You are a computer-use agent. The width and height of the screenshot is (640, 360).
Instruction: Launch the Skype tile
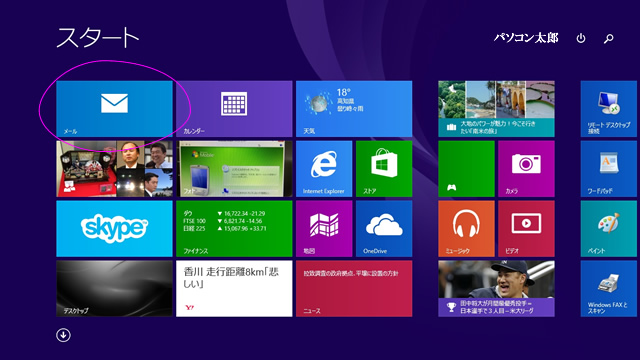point(114,229)
